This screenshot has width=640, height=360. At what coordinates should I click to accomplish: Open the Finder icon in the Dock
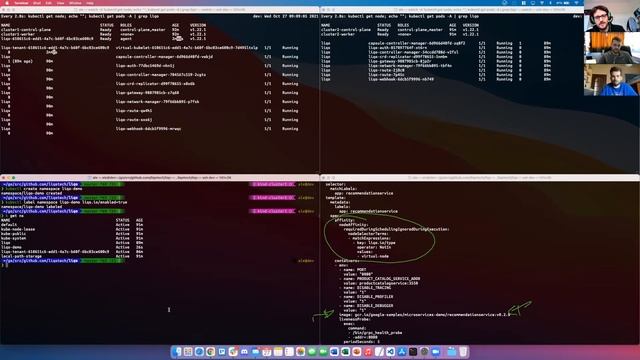[x=176, y=351]
